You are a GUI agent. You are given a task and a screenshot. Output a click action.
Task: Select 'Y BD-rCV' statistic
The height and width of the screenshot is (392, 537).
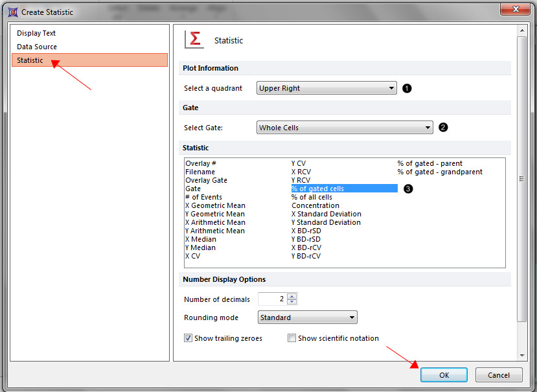pos(306,256)
